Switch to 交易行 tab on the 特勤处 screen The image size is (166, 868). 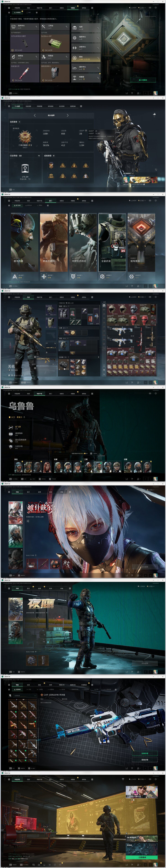pos(62,8)
